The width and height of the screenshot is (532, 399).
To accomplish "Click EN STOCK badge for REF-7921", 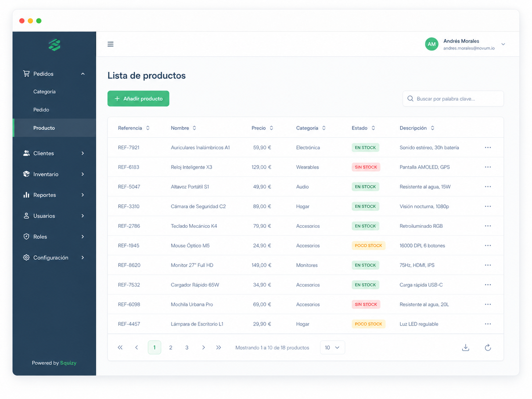I will coord(365,147).
